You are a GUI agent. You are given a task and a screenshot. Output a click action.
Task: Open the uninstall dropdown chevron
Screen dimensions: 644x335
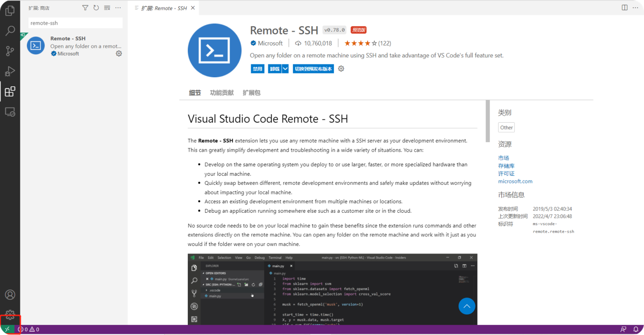[x=285, y=69]
